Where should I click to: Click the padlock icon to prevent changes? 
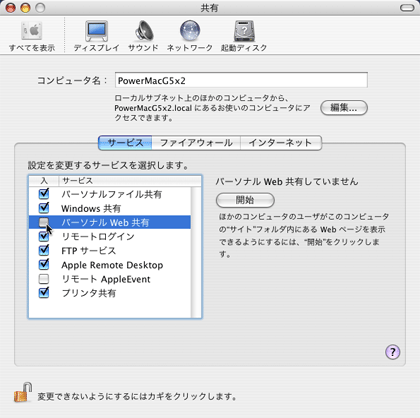[x=23, y=392]
